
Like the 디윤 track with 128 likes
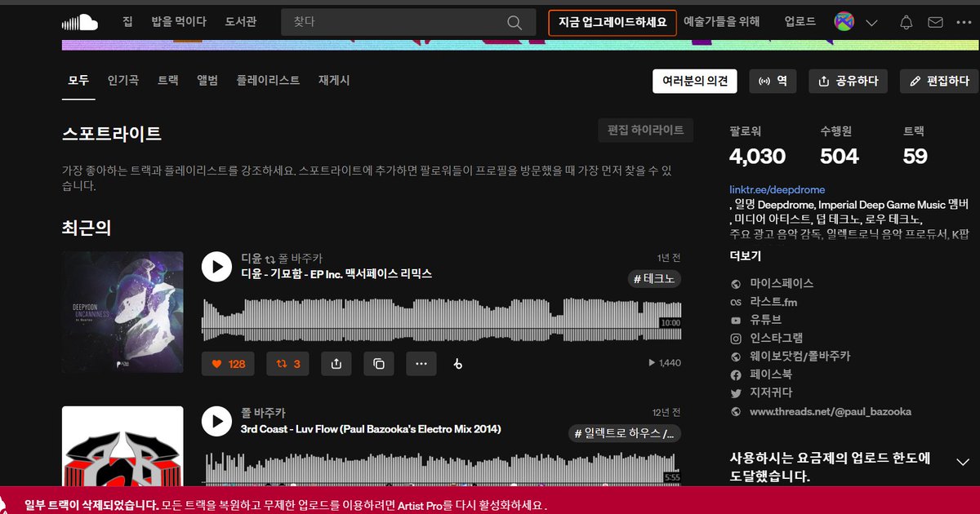(229, 364)
